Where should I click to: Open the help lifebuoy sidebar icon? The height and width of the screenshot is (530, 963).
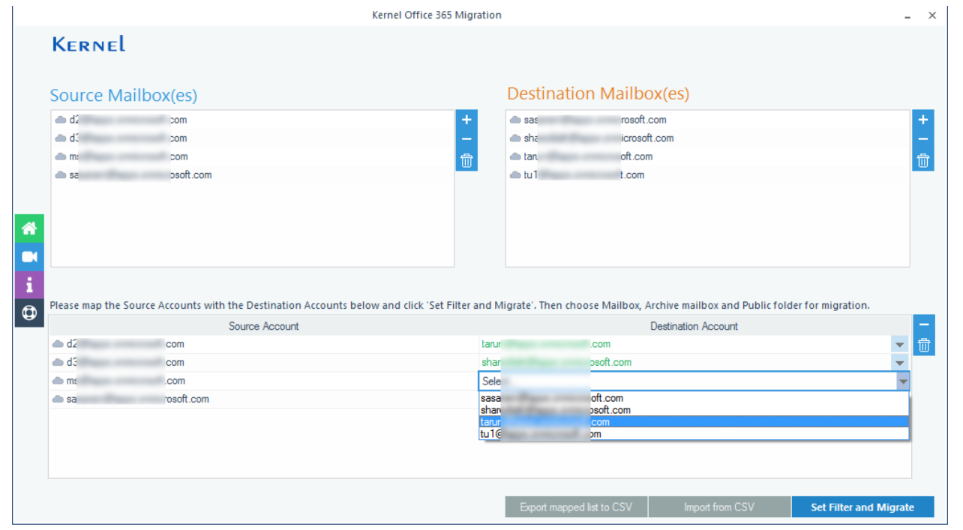29,313
